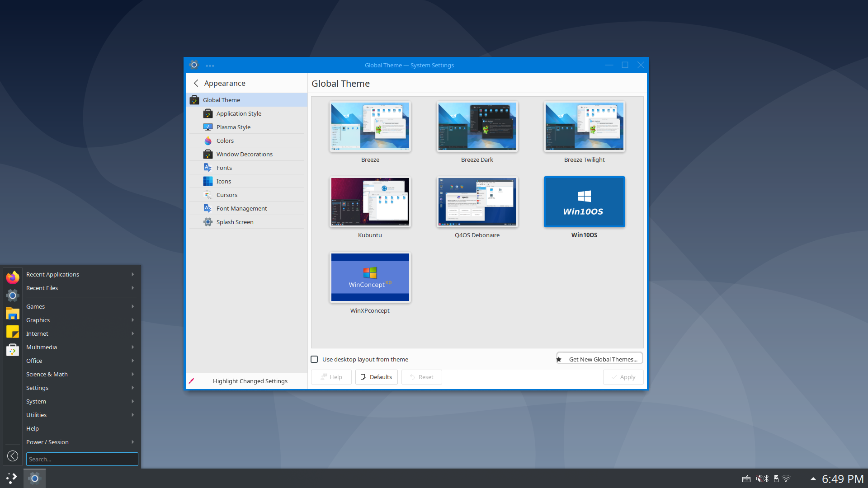868x488 pixels.
Task: Open Application Style settings
Action: click(x=246, y=113)
